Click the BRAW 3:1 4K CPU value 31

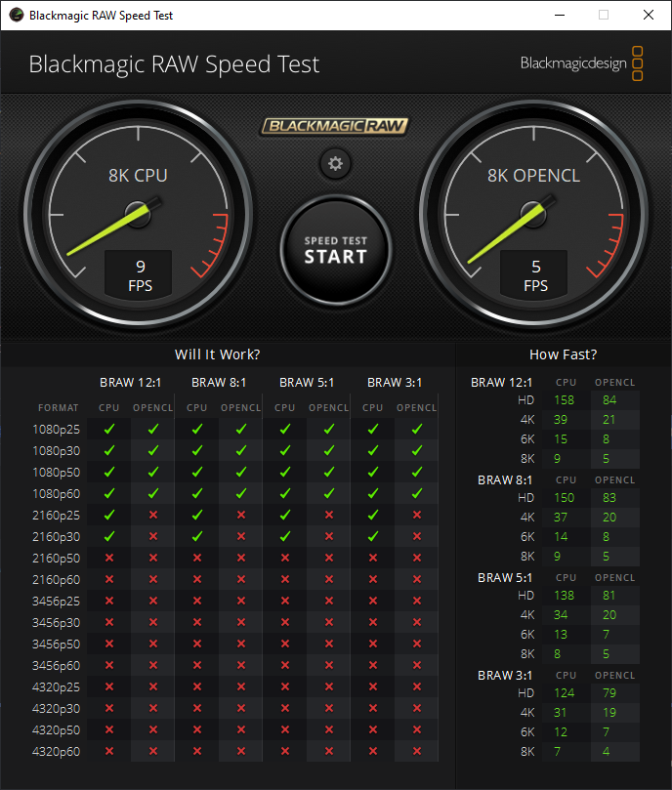(560, 713)
